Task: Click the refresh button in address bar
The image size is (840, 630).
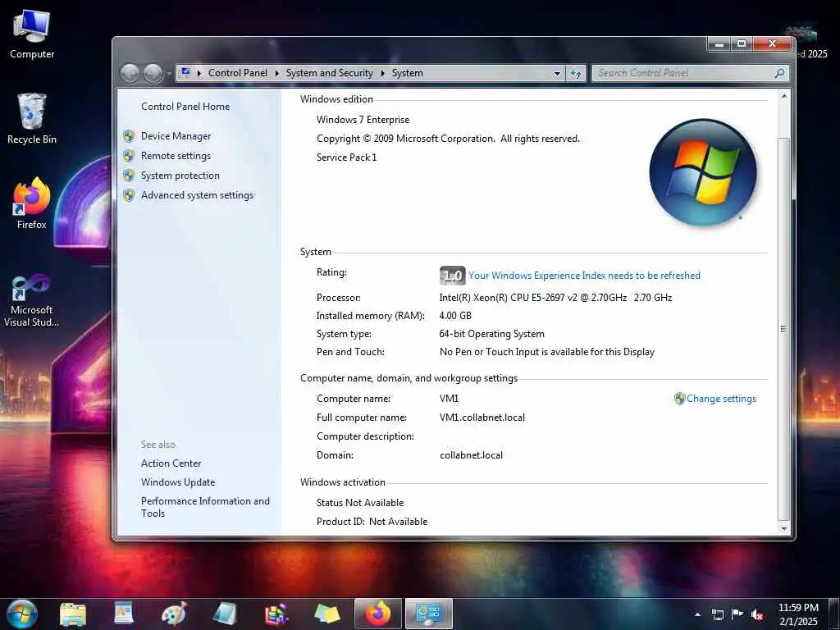Action: (575, 73)
